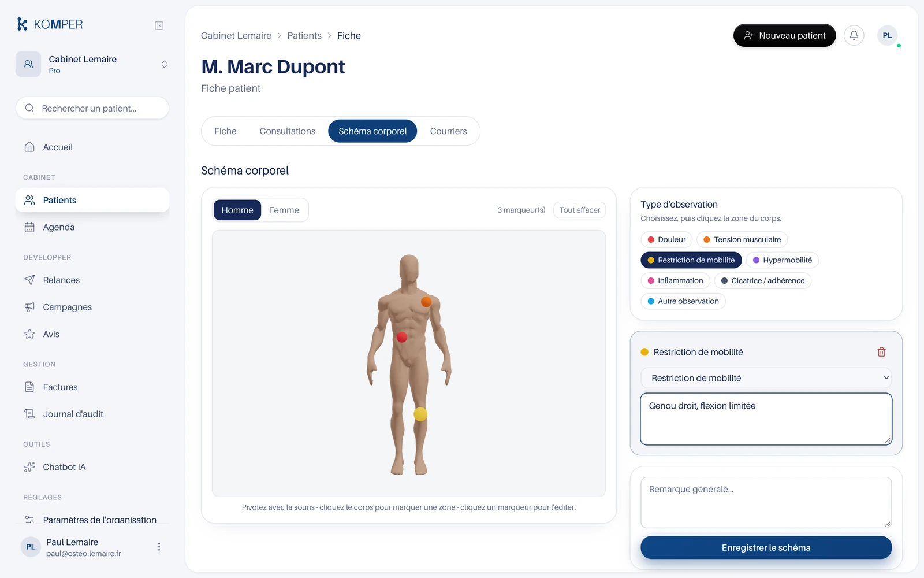Open the PL profile avatar at top right

887,35
